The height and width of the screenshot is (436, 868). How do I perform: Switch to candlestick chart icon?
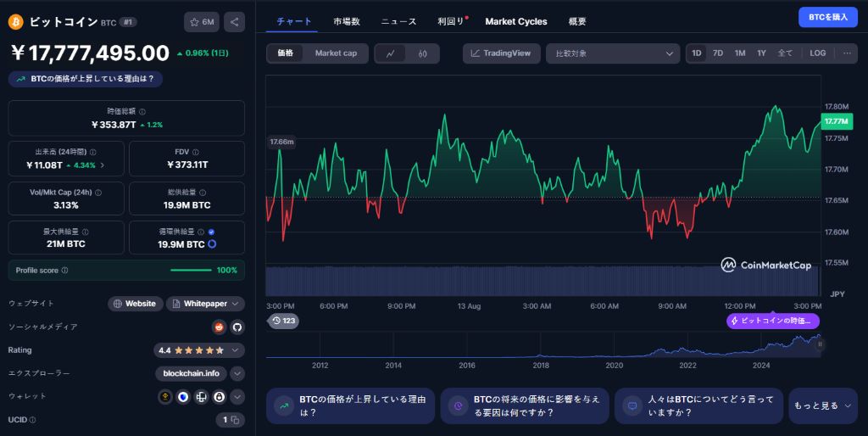click(422, 53)
